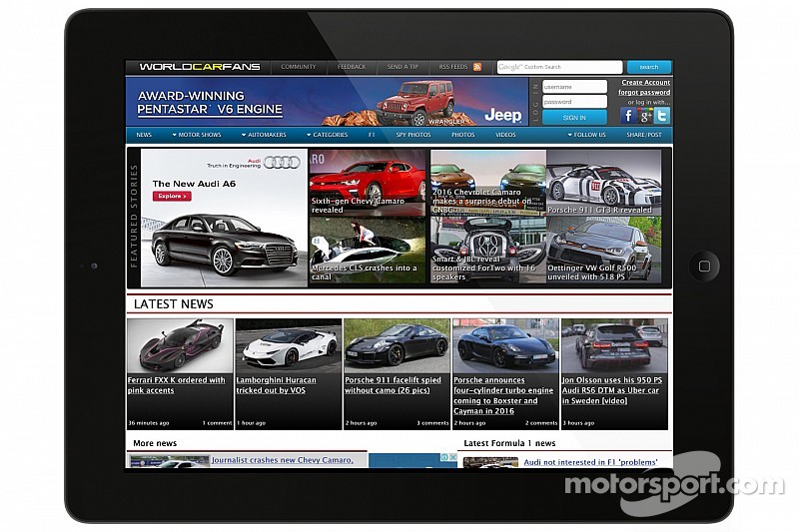Open the forgot password link
799x532 pixels.
tap(644, 92)
